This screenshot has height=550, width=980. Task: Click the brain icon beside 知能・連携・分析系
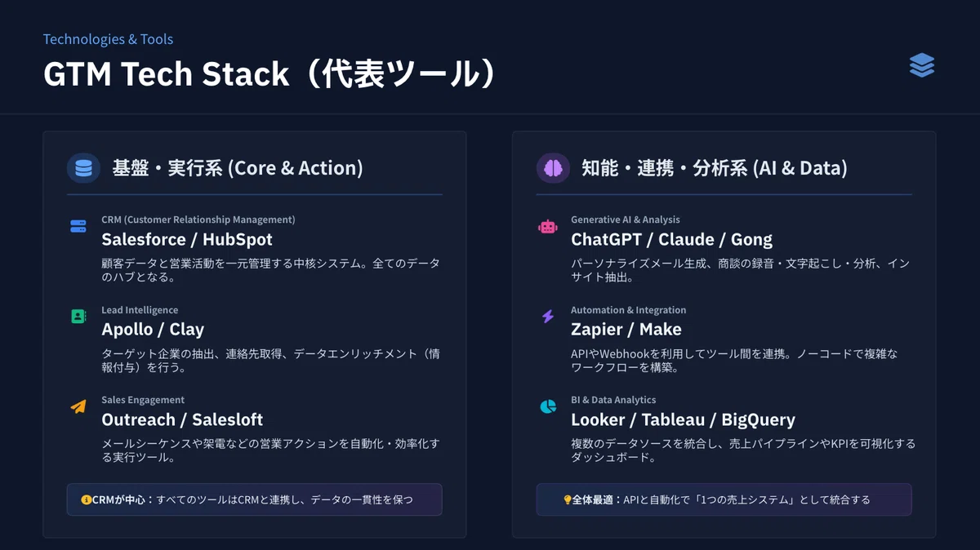553,168
